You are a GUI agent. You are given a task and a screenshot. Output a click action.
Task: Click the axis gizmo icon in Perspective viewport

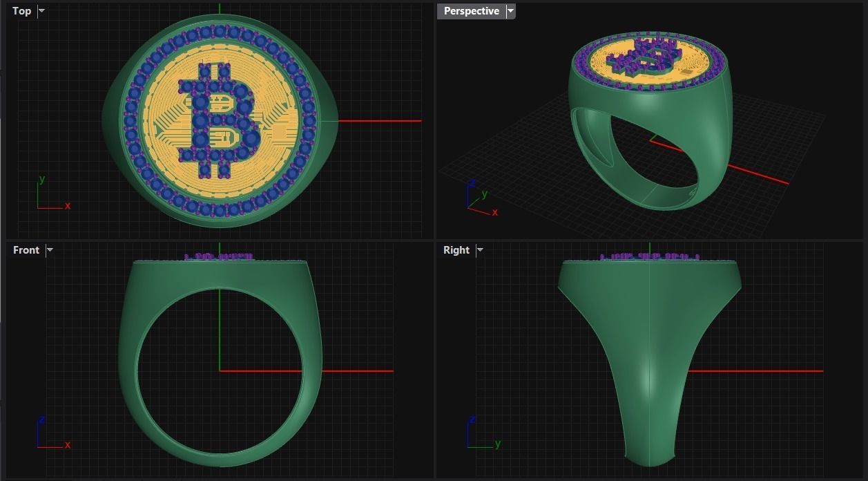[482, 197]
